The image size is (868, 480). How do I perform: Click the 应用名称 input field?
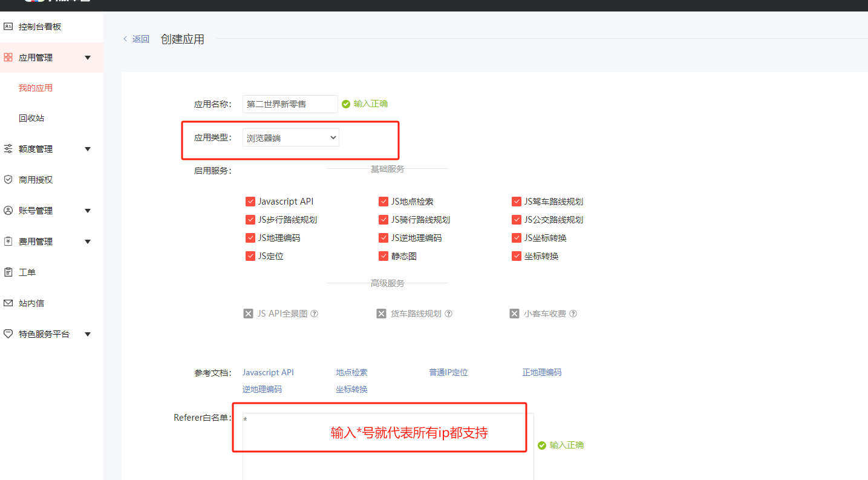click(x=290, y=104)
